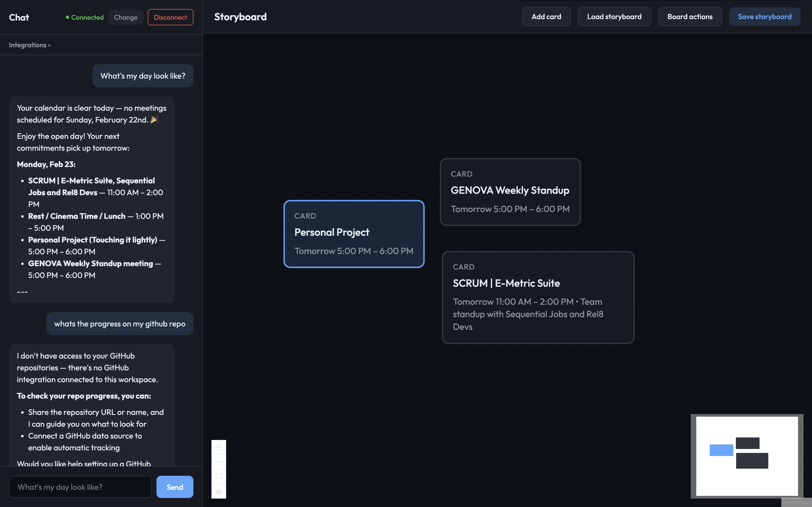Select the Personal Project card
This screenshot has height=507, width=812.
354,234
